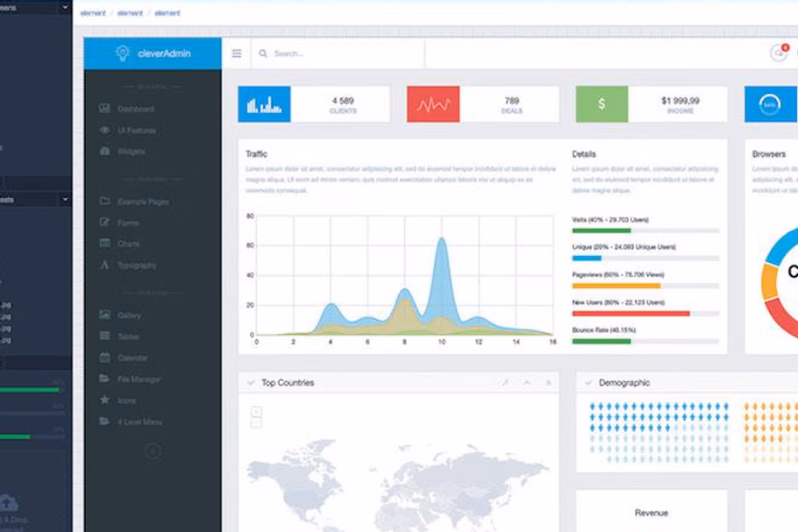Select UI Features in the sidebar
798x532 pixels.
click(x=137, y=131)
